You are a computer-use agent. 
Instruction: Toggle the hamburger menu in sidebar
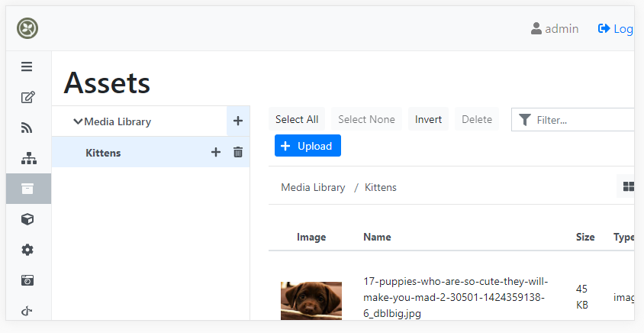tap(27, 66)
